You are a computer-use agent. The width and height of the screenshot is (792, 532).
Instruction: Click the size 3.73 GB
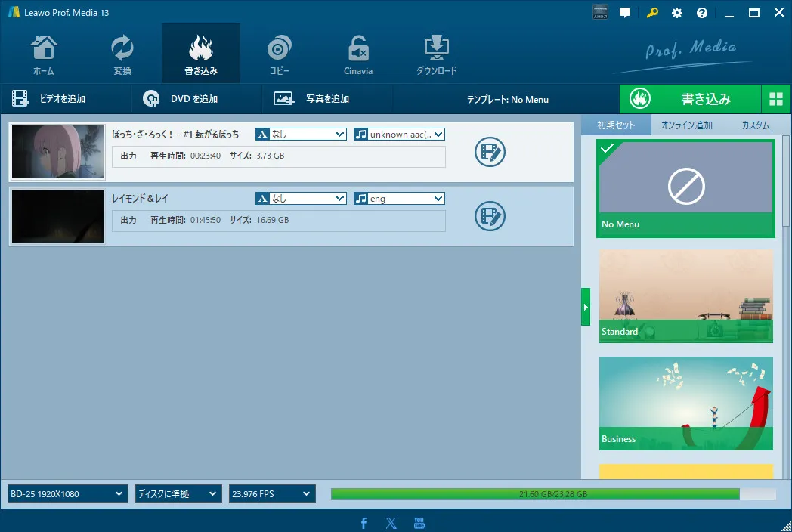click(x=271, y=156)
